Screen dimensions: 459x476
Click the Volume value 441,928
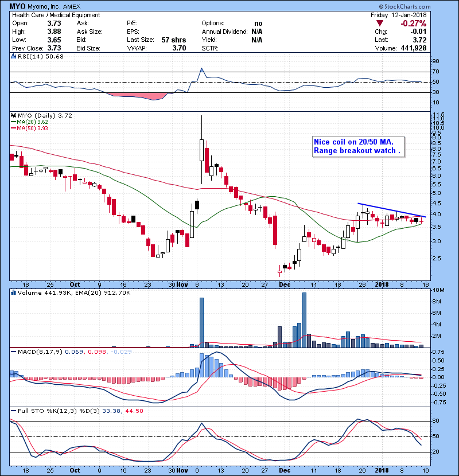(414, 48)
